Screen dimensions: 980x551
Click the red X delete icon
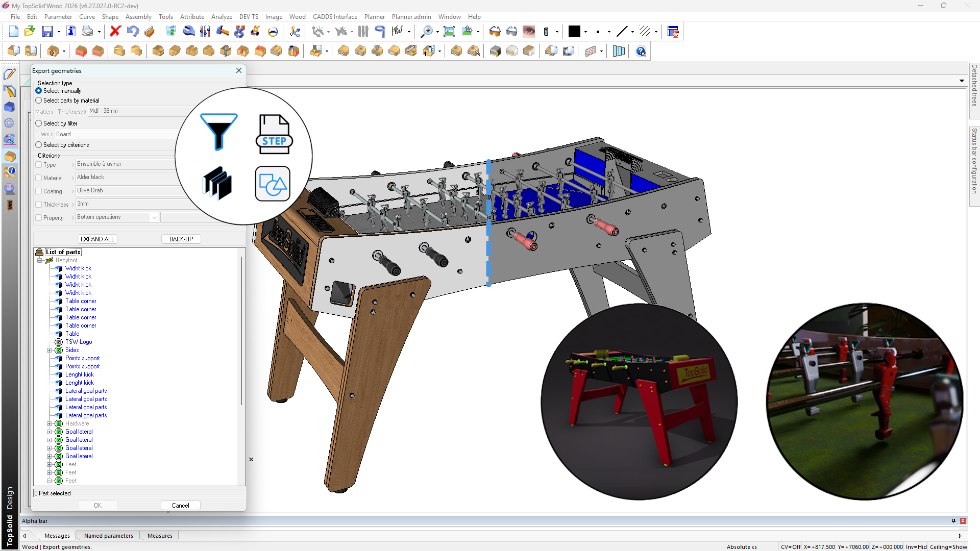(x=115, y=32)
